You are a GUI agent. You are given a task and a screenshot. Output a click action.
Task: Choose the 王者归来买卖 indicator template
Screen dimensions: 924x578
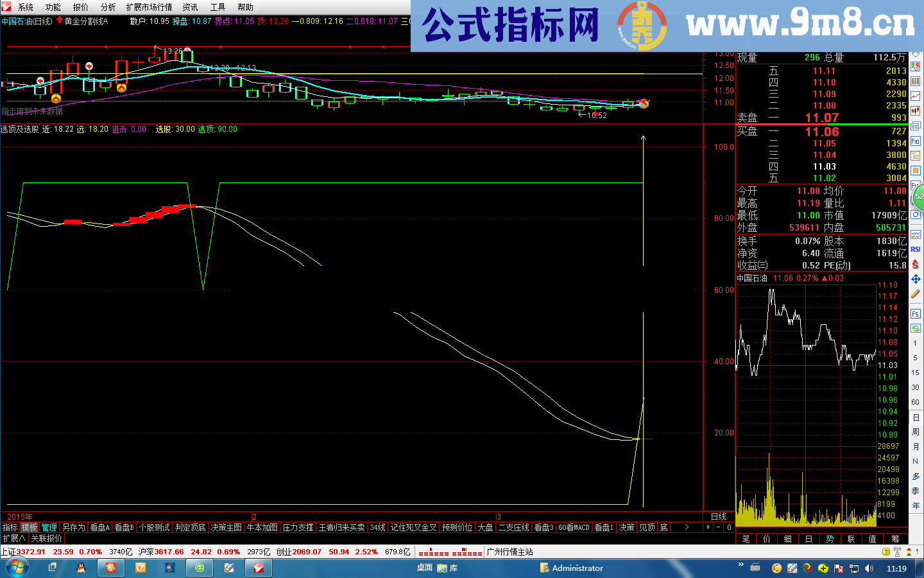342,527
